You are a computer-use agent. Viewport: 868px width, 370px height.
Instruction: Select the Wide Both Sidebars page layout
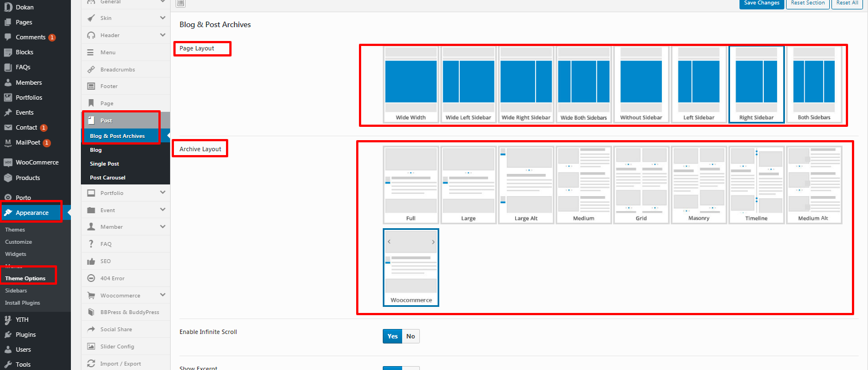(x=583, y=84)
